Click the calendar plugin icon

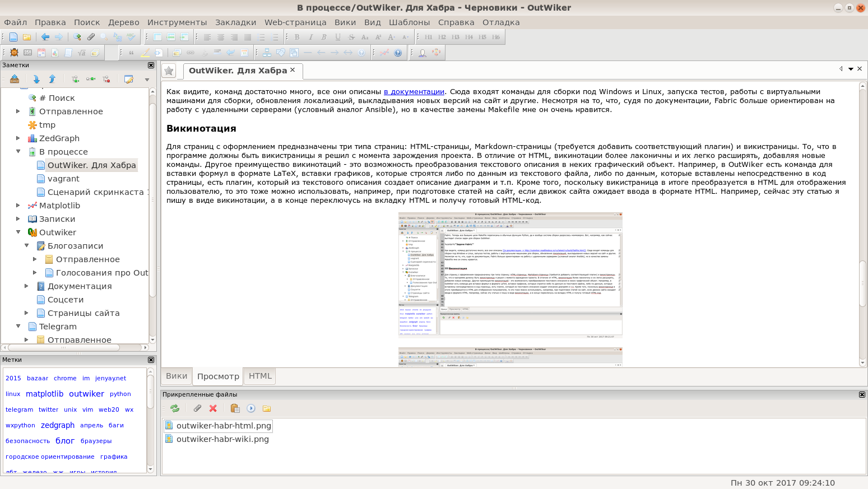(41, 53)
